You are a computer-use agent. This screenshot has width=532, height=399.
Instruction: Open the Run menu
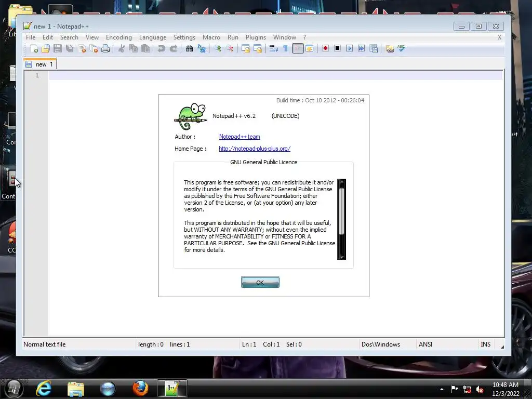[233, 37]
